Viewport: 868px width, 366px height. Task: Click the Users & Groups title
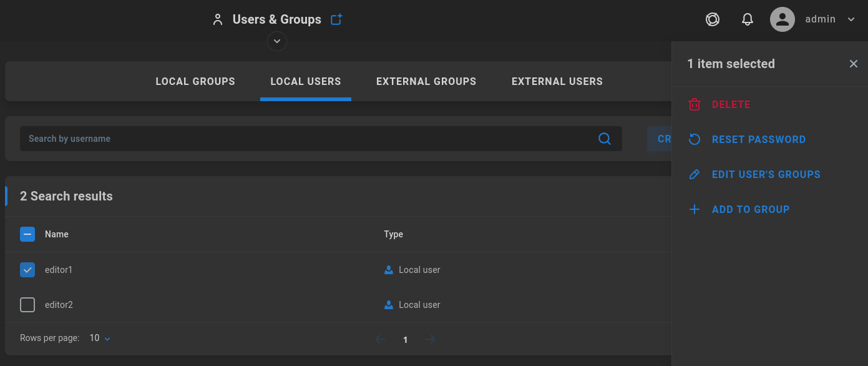pos(277,19)
